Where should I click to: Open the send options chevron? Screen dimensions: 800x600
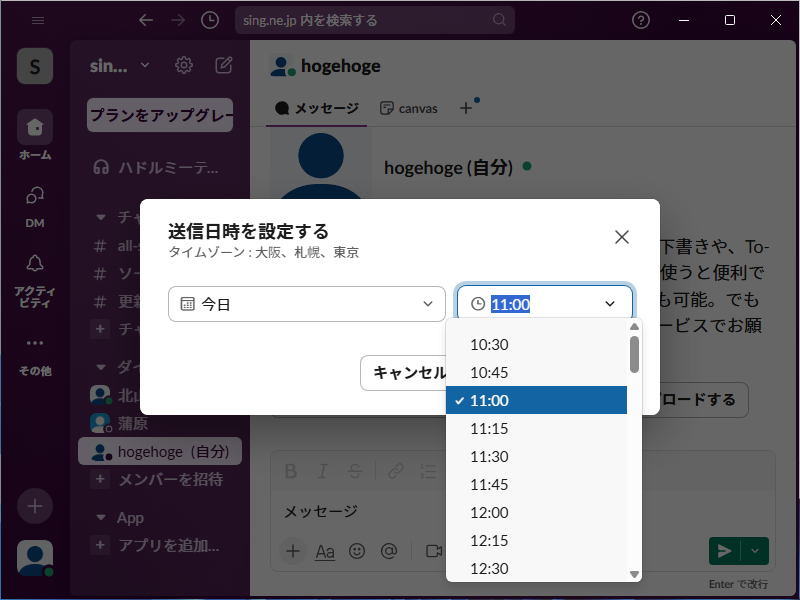click(x=755, y=551)
